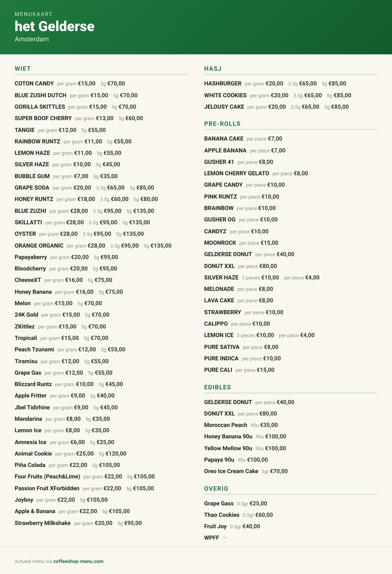
Task: Click the EDIBLES section heading
Action: (217, 387)
